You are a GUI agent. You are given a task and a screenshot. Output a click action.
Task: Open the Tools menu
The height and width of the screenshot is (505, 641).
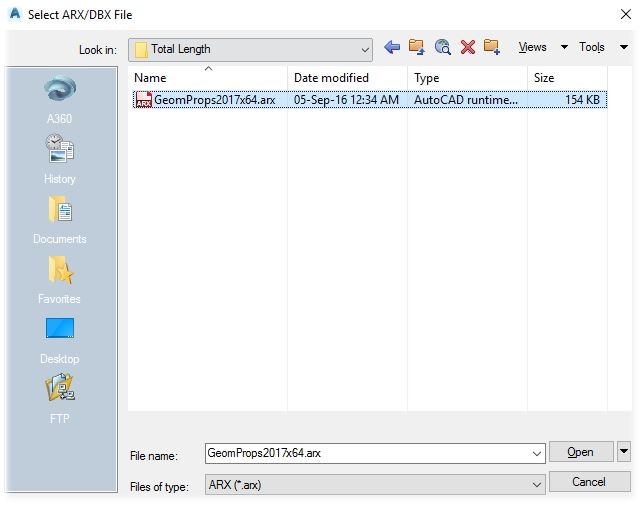pyautogui.click(x=592, y=47)
